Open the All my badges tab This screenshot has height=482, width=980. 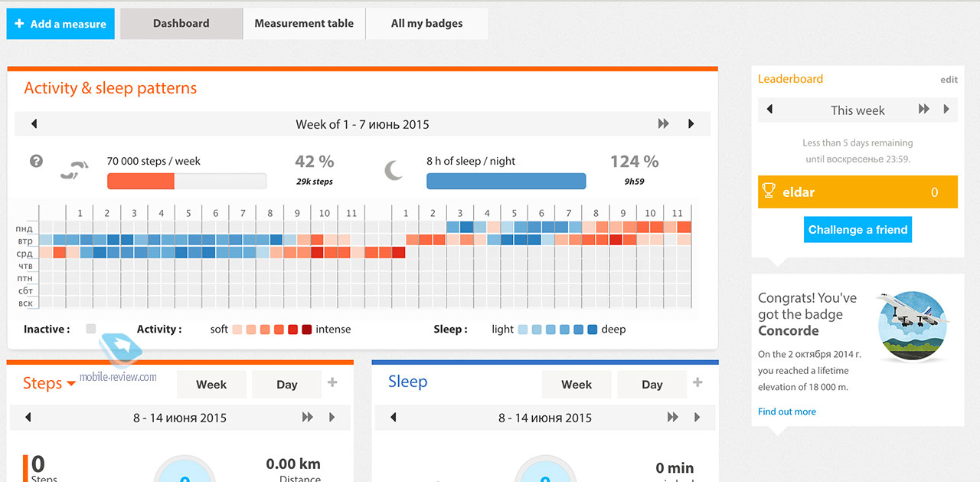426,24
